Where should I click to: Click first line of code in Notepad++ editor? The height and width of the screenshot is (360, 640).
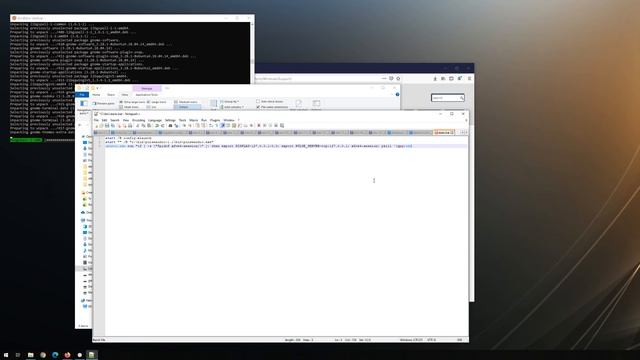[x=128, y=138]
